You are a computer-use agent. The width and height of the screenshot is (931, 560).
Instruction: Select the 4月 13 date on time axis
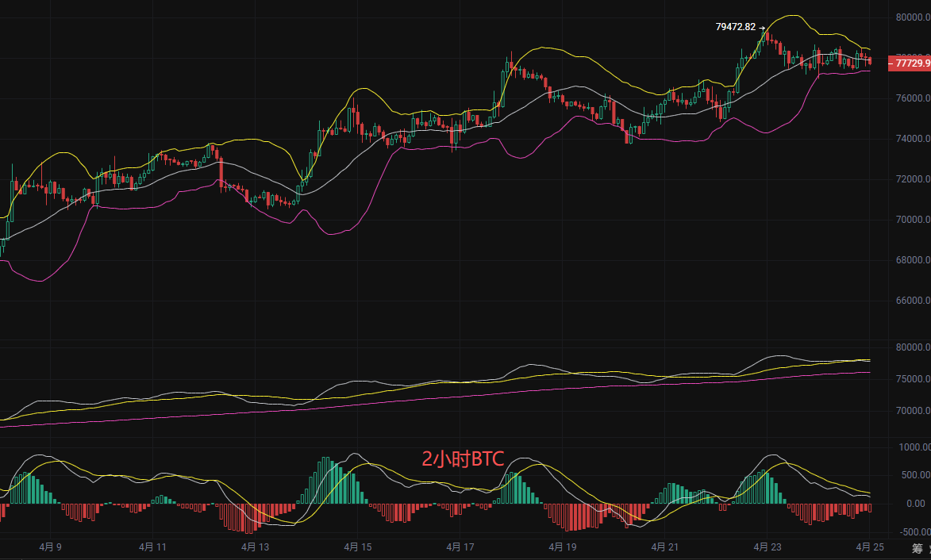[255, 547]
